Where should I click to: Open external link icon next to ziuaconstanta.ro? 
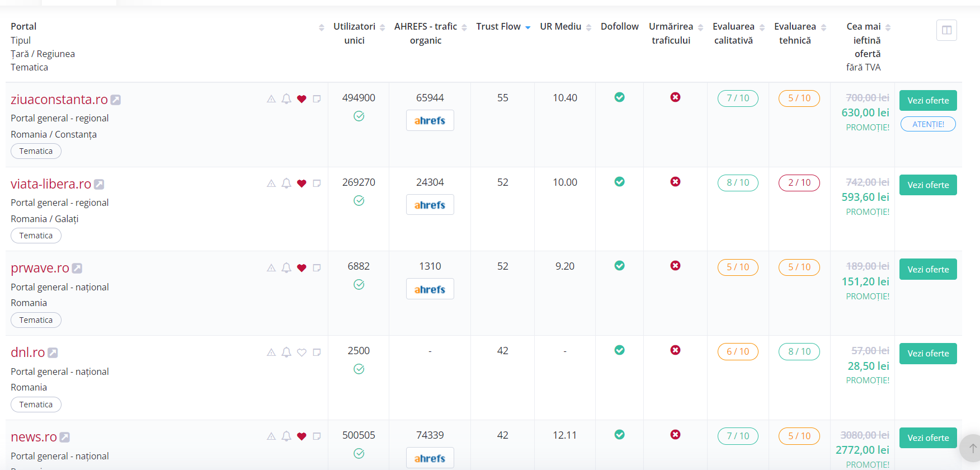(x=115, y=100)
